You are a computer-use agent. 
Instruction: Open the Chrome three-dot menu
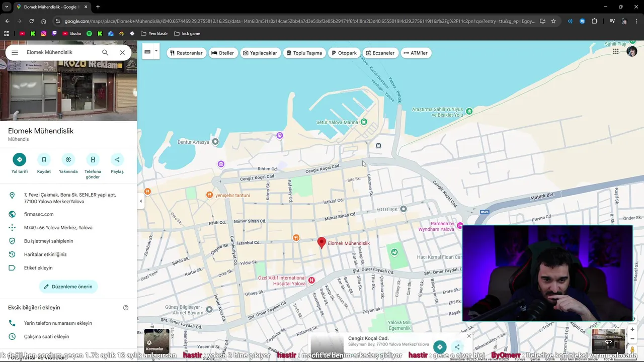pos(636,21)
